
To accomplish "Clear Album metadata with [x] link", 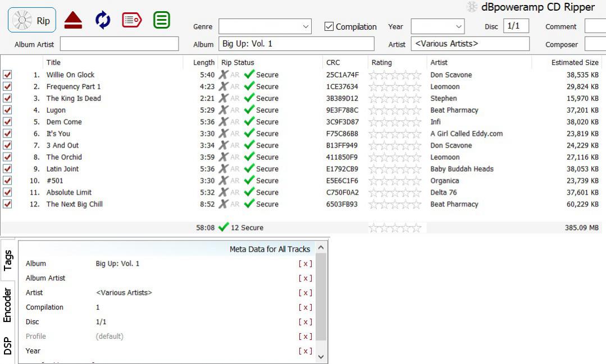I will [x=305, y=264].
